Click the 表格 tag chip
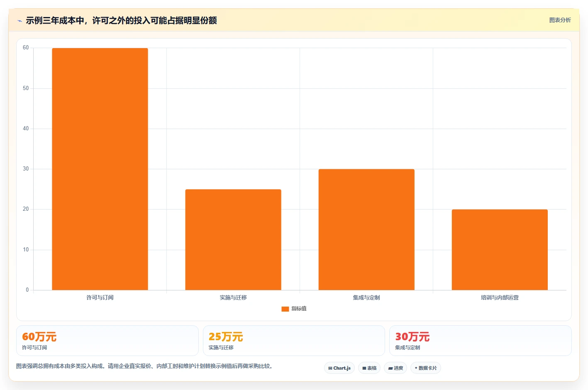 click(369, 368)
